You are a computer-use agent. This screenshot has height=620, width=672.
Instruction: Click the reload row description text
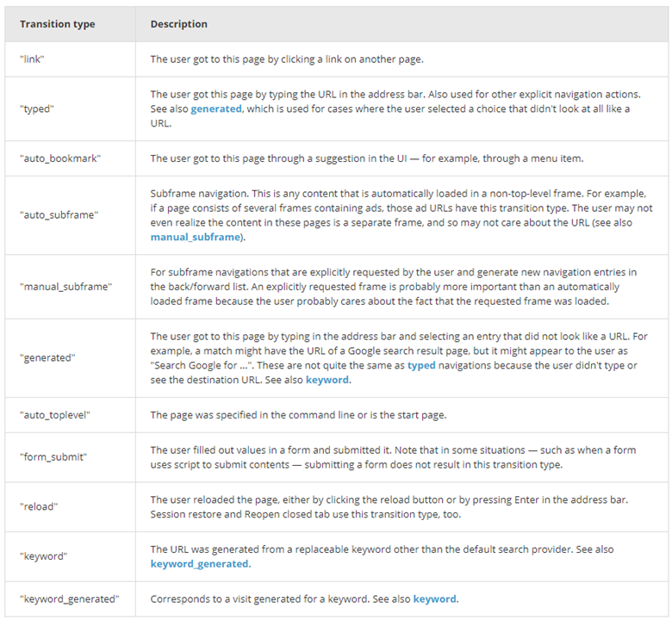pos(389,507)
